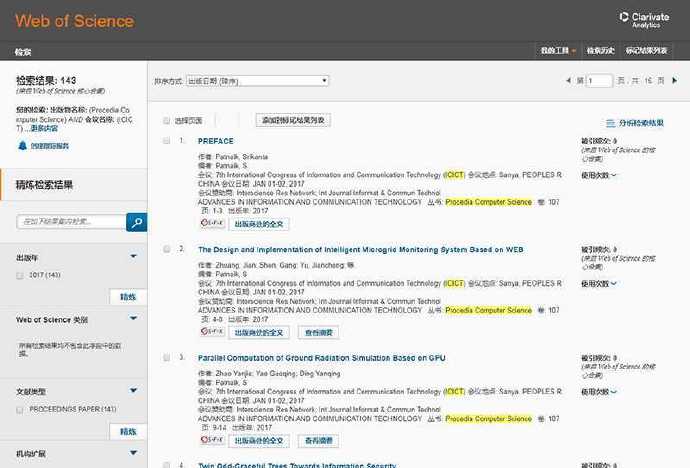
Task: Click the refine search results heading
Action: click(44, 185)
